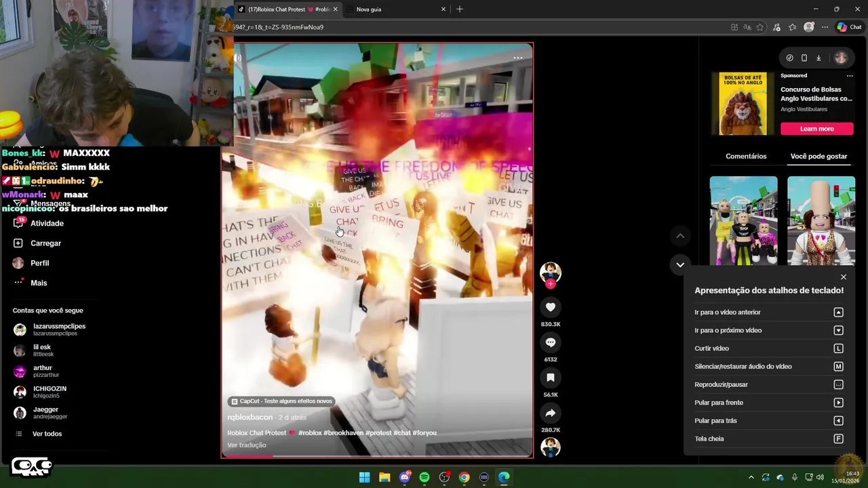Click the browser address bar URL
Screen dimensions: 868x488
coord(278,27)
